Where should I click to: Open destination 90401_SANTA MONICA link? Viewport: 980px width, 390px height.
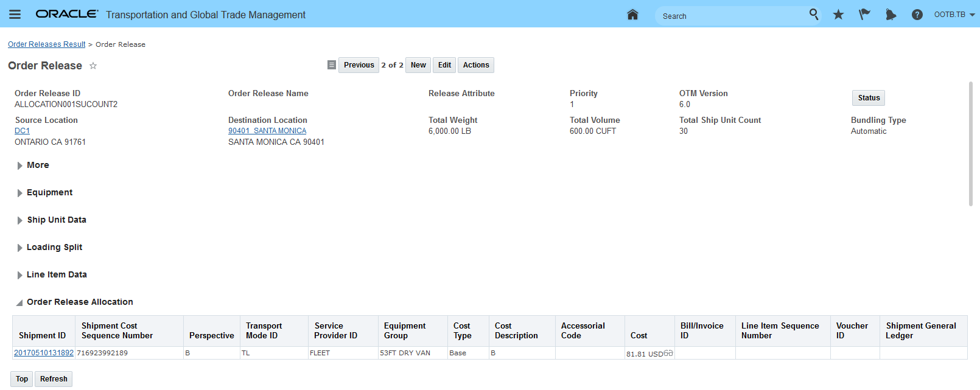tap(267, 131)
